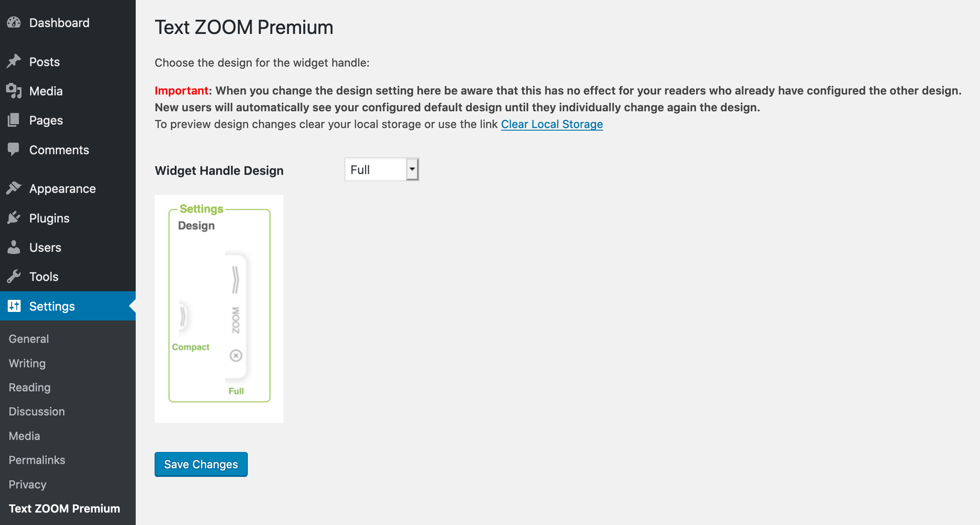The height and width of the screenshot is (525, 980).
Task: Open the Media settings submenu item
Action: [24, 436]
